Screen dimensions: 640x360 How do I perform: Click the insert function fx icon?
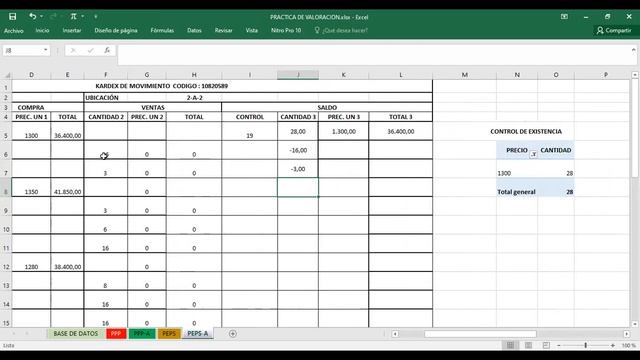(x=107, y=50)
